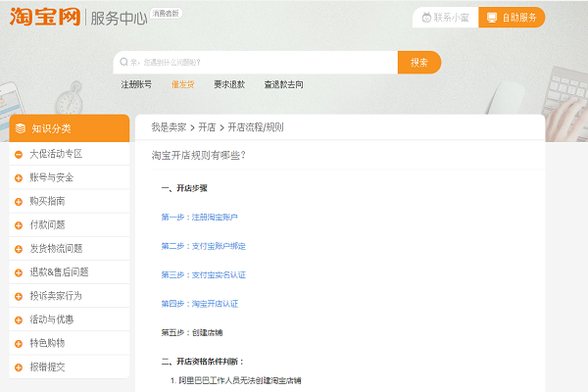The width and height of the screenshot is (588, 392).
Task: Expand the 购买指南 plus icon
Action: click(19, 202)
